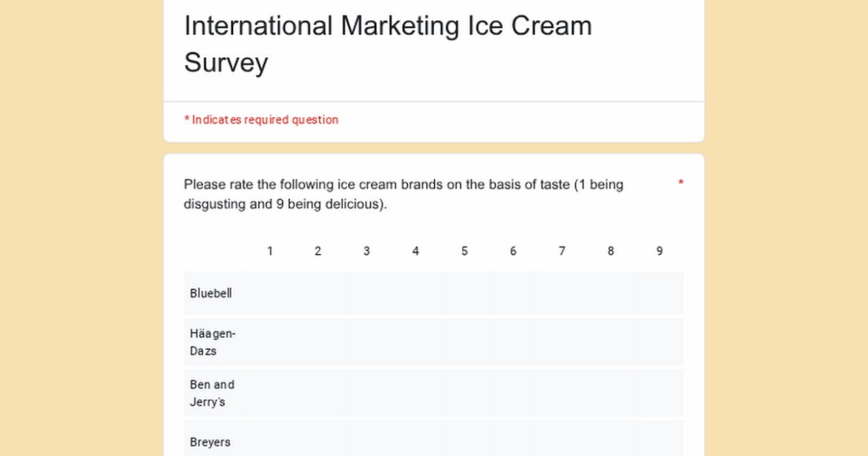Select rating 7 for Breyers
Screen dimensions: 868x456
click(x=562, y=441)
